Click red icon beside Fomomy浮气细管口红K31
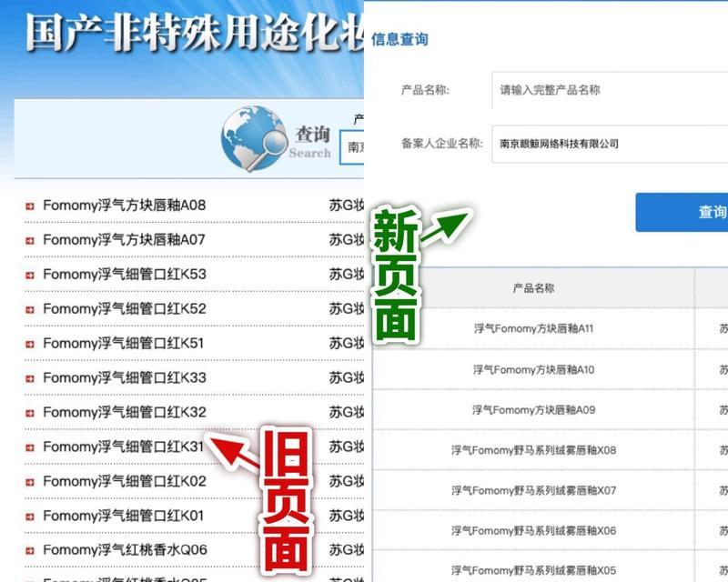 30,448
